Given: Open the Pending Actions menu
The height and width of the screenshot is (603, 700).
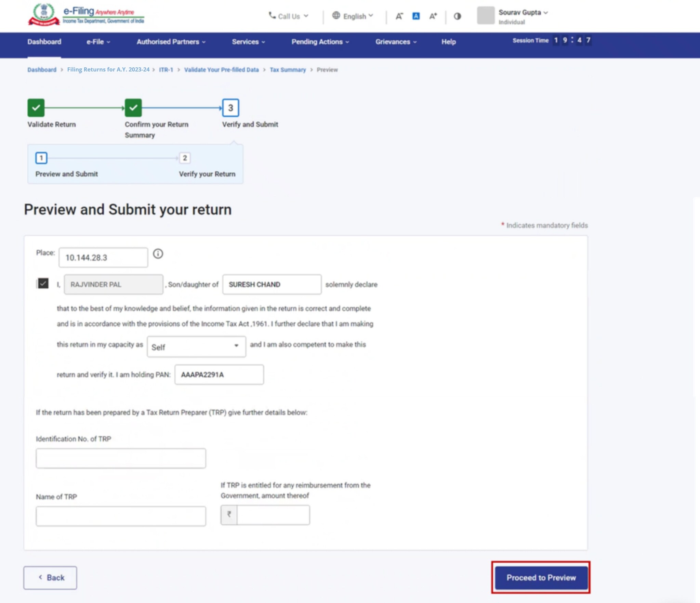Looking at the screenshot, I should (x=320, y=42).
